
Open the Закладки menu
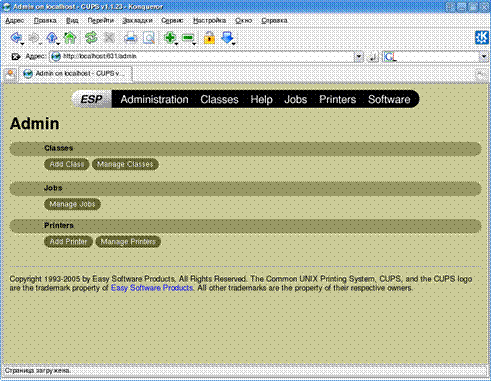137,20
